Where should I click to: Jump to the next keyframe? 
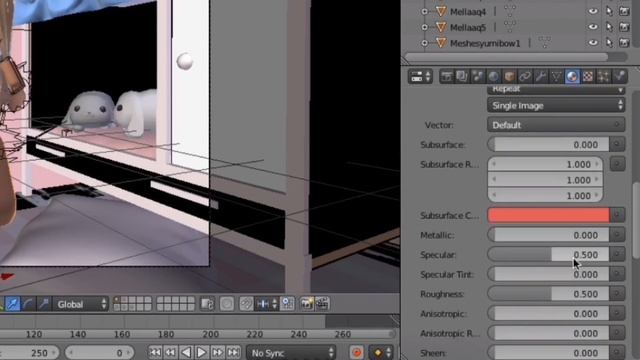(x=217, y=352)
